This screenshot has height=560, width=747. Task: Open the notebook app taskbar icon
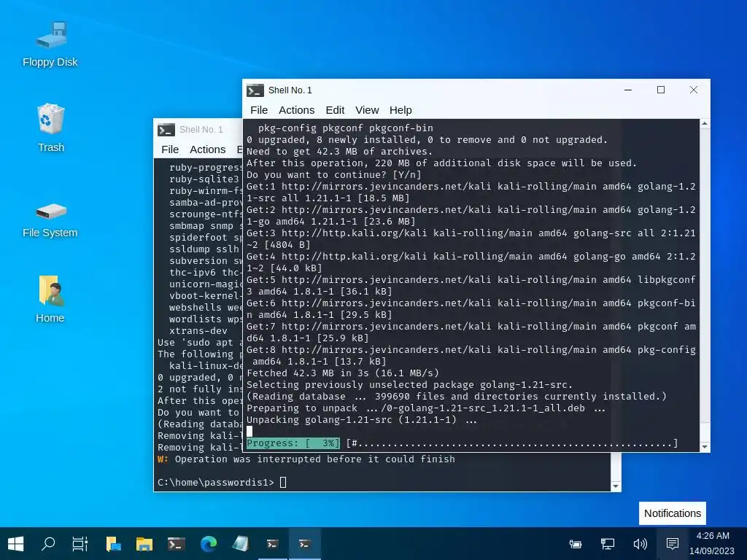tap(241, 544)
